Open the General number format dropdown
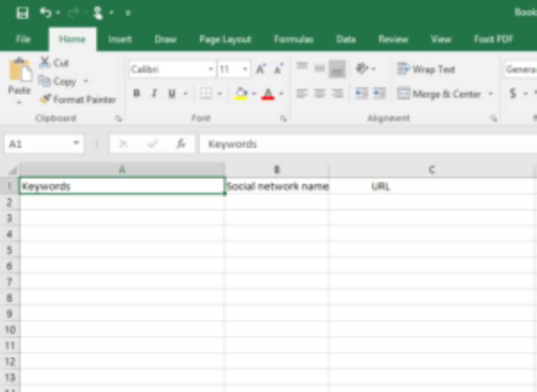The width and height of the screenshot is (537, 392). pyautogui.click(x=520, y=70)
